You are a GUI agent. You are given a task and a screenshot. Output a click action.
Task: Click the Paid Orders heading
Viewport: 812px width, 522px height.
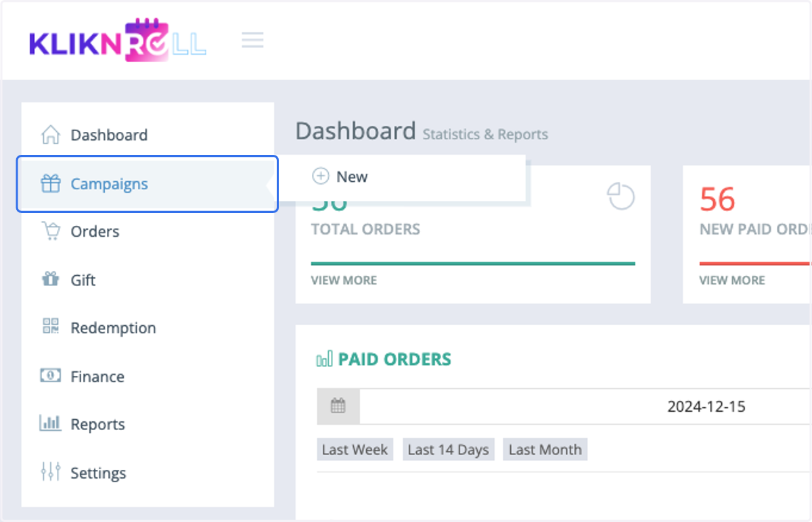tap(394, 359)
